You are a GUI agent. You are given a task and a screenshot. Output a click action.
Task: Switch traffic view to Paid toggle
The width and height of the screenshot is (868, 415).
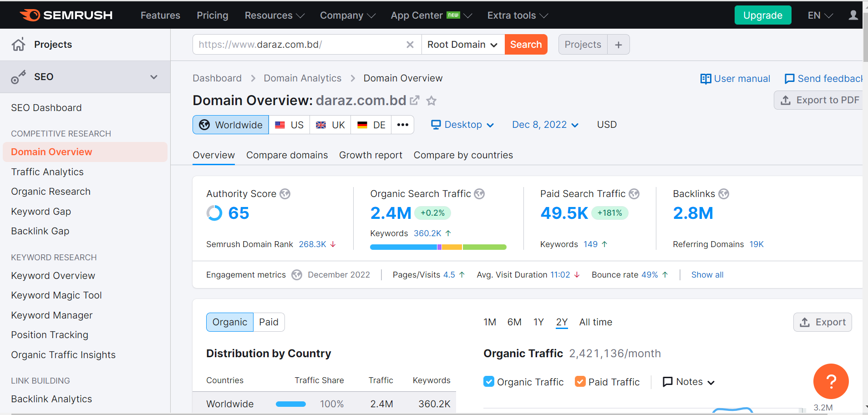[269, 322]
